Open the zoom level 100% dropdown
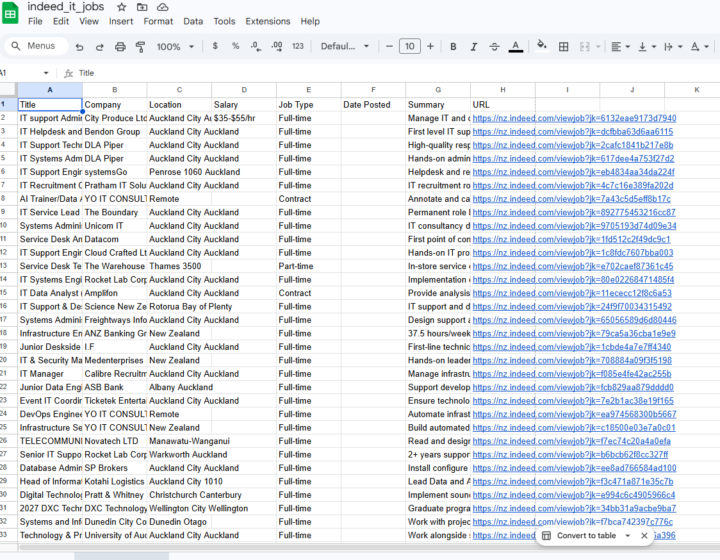 point(175,46)
